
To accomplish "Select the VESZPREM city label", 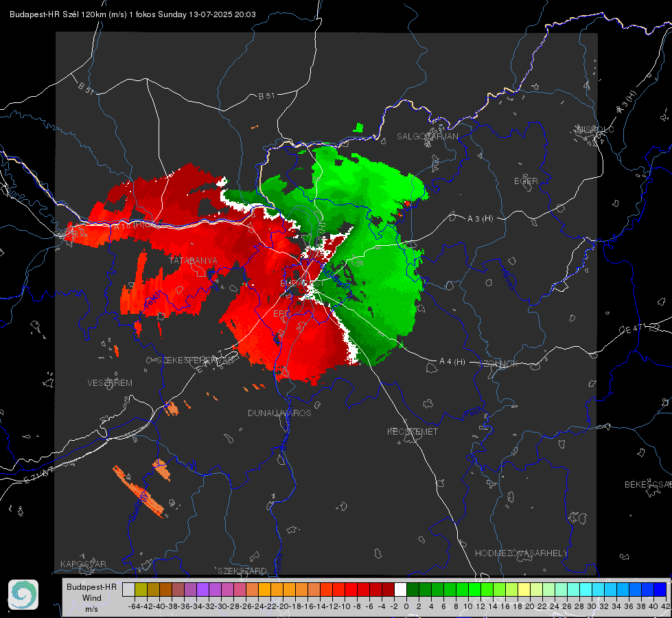I will pyautogui.click(x=110, y=382).
